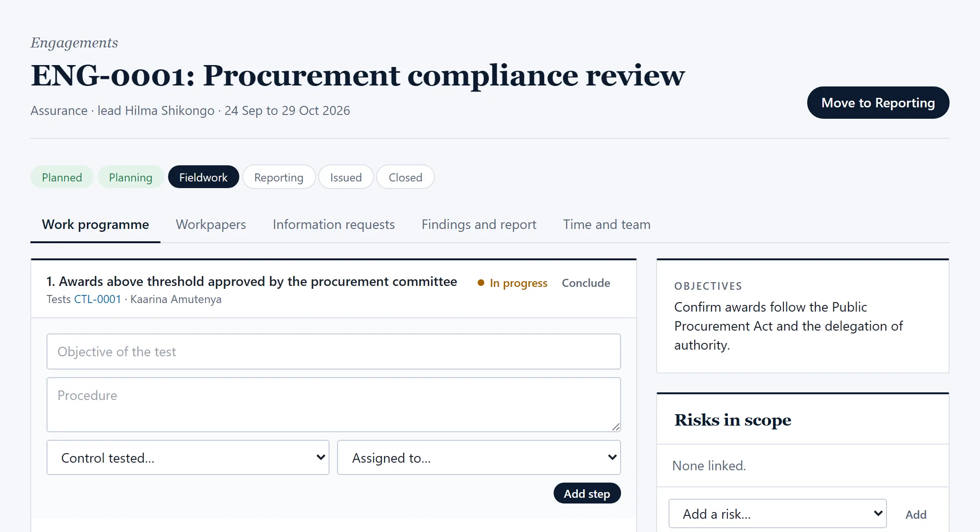Click the step 1 title about awards above threshold
Viewport: 980px width, 532px height.
252,282
